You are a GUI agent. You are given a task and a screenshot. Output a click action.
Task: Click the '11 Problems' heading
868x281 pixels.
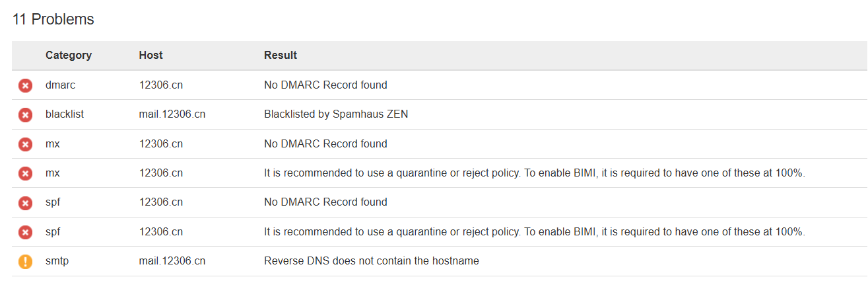[53, 20]
